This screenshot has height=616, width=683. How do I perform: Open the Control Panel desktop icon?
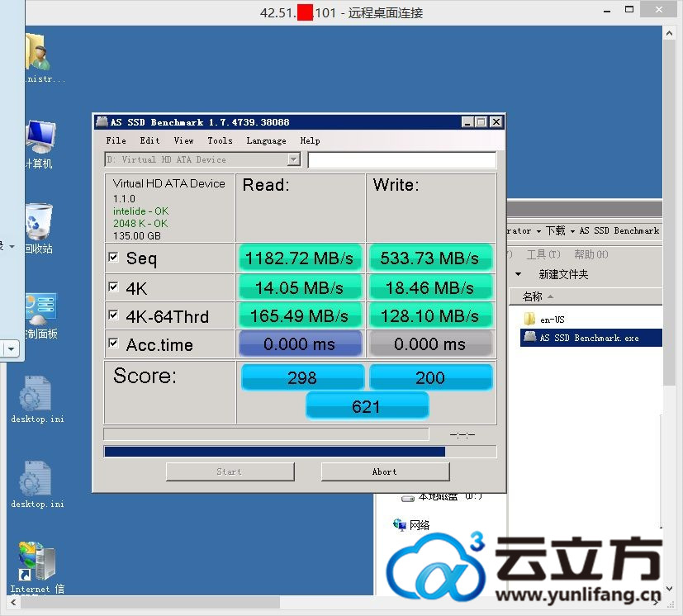40,310
